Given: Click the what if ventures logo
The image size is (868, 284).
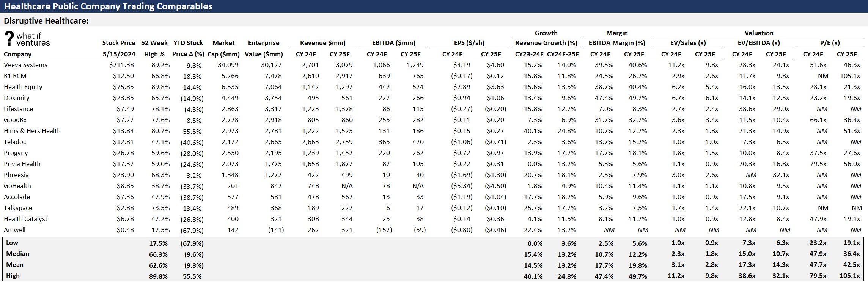Looking at the screenshot, I should pos(27,39).
